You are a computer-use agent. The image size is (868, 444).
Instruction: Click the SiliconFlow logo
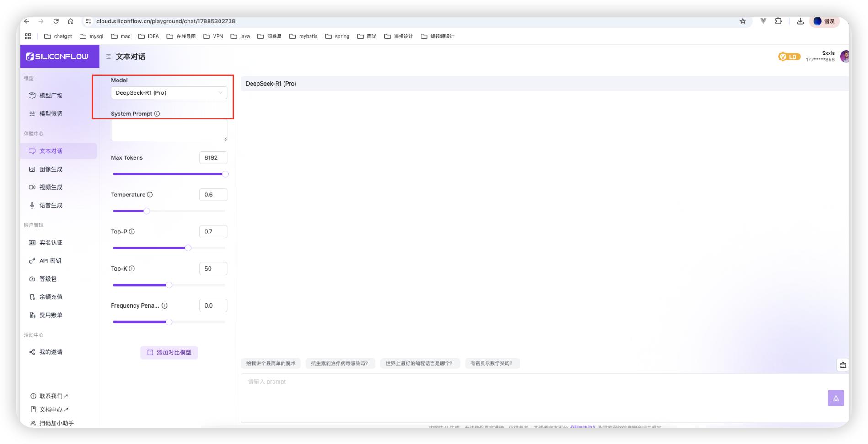pos(57,56)
